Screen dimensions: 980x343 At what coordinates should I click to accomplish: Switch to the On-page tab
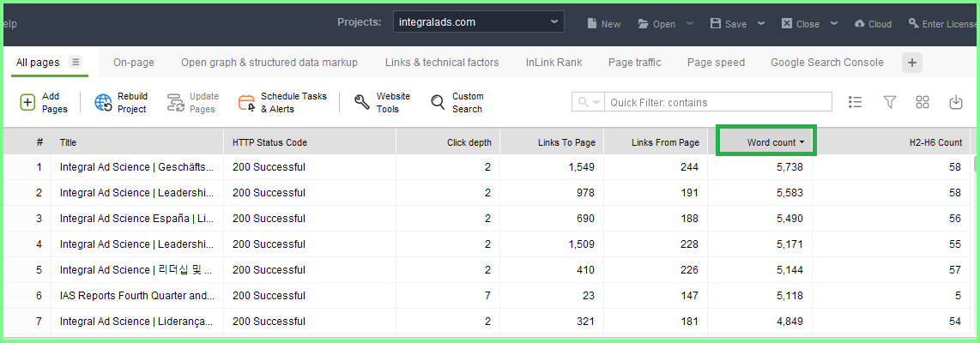pos(134,63)
